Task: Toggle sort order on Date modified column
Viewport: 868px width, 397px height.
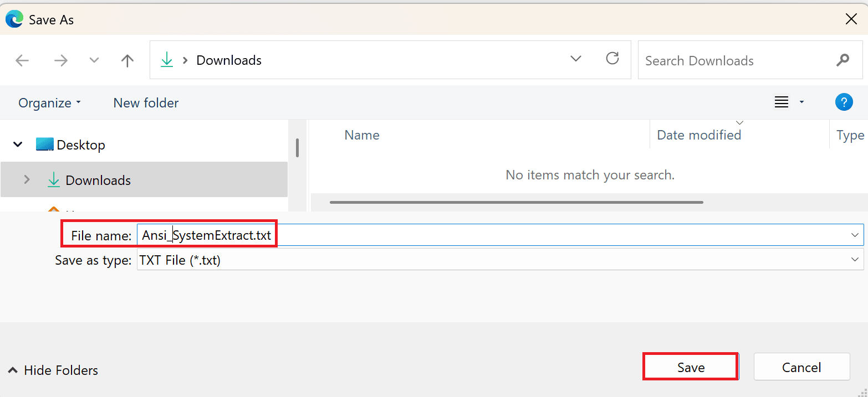Action: (x=698, y=135)
